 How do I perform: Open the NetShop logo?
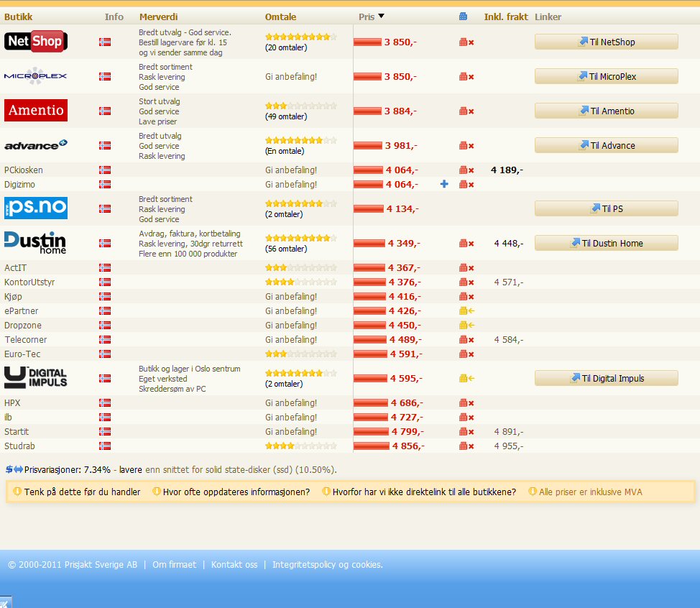[36, 42]
